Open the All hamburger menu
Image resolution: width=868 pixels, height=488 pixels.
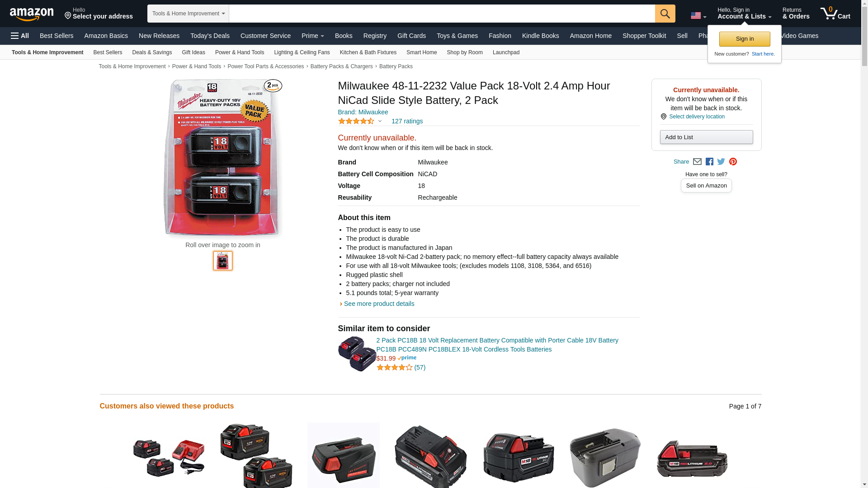(20, 36)
